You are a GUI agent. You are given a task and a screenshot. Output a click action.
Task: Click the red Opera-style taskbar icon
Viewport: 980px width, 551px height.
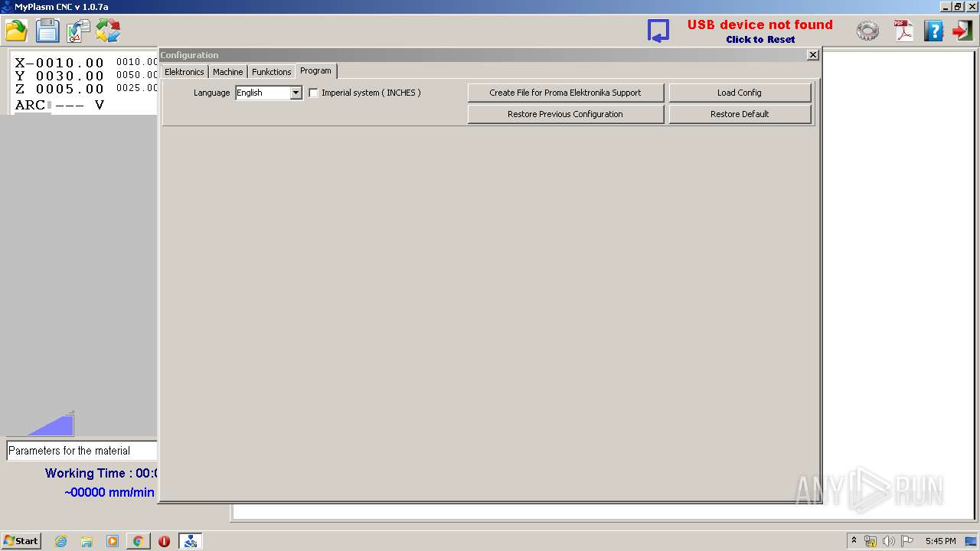pos(165,541)
